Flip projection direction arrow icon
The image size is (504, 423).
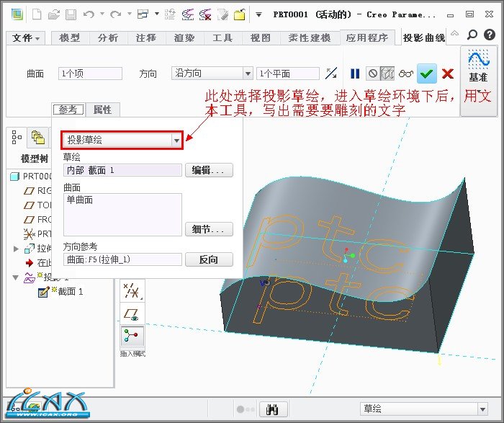[x=331, y=74]
